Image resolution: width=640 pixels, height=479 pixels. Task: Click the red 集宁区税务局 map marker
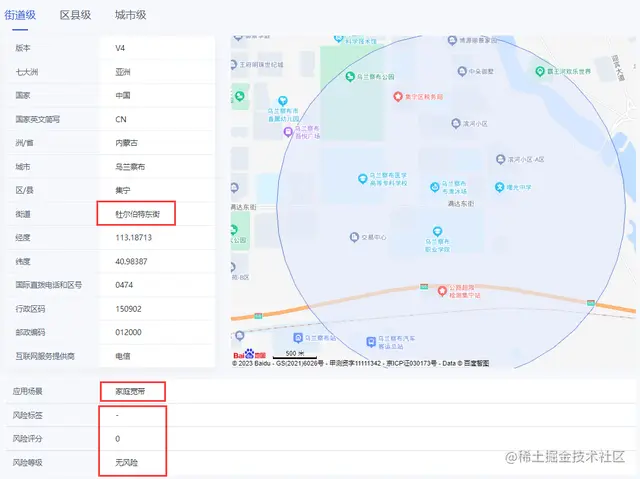pos(398,97)
